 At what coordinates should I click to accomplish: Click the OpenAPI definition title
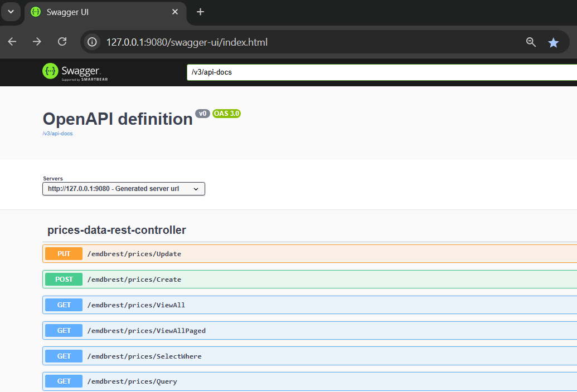pos(118,119)
